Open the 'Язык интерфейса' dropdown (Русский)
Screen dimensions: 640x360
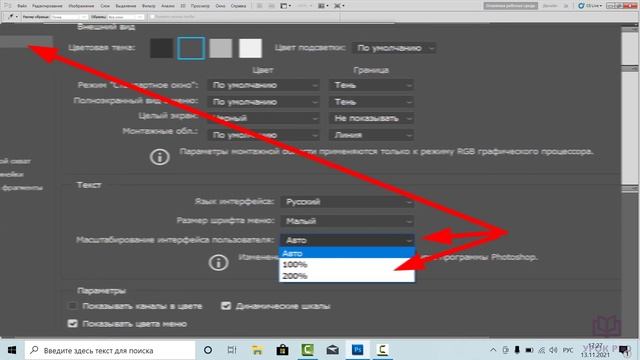tap(347, 202)
